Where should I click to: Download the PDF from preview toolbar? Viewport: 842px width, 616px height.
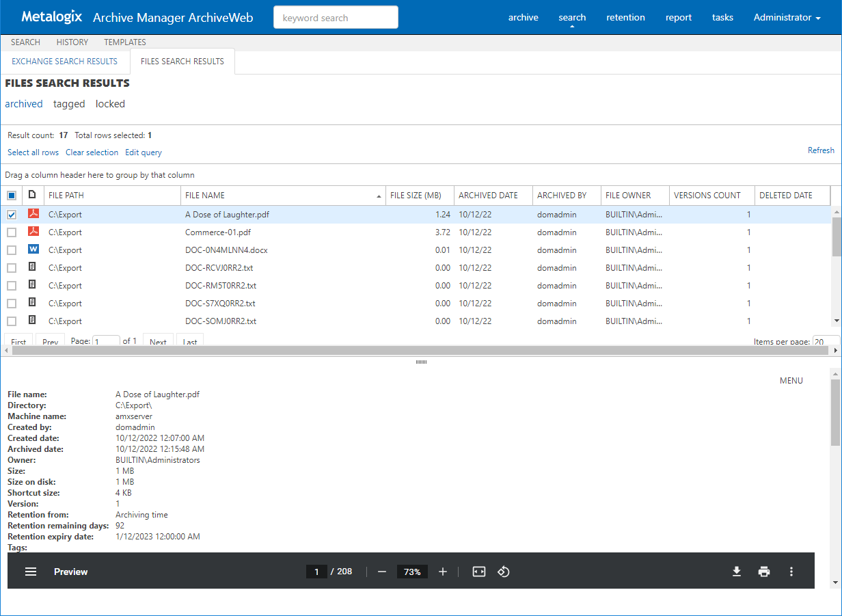(737, 572)
